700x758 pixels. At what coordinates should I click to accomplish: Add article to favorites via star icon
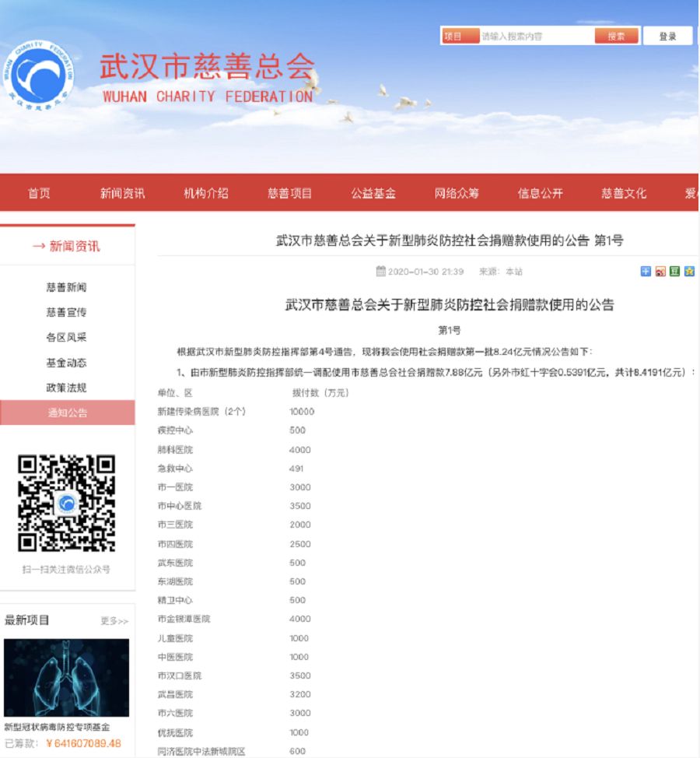pos(689,271)
